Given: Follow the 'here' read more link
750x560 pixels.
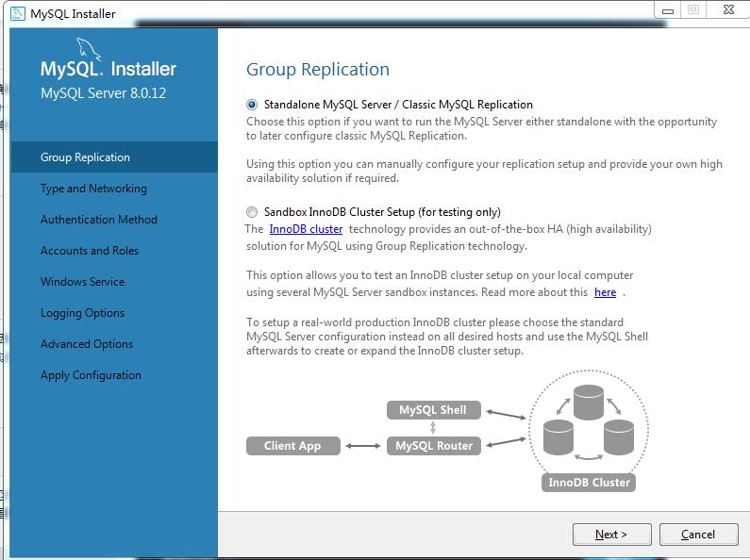Looking at the screenshot, I should point(605,292).
